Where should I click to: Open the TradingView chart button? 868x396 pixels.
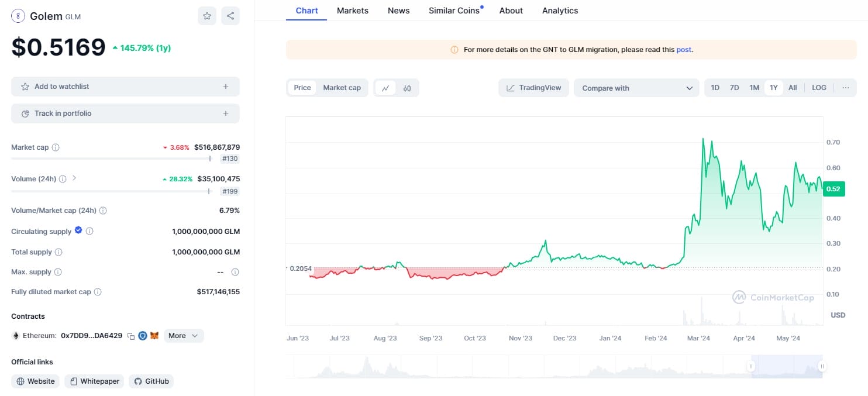533,88
